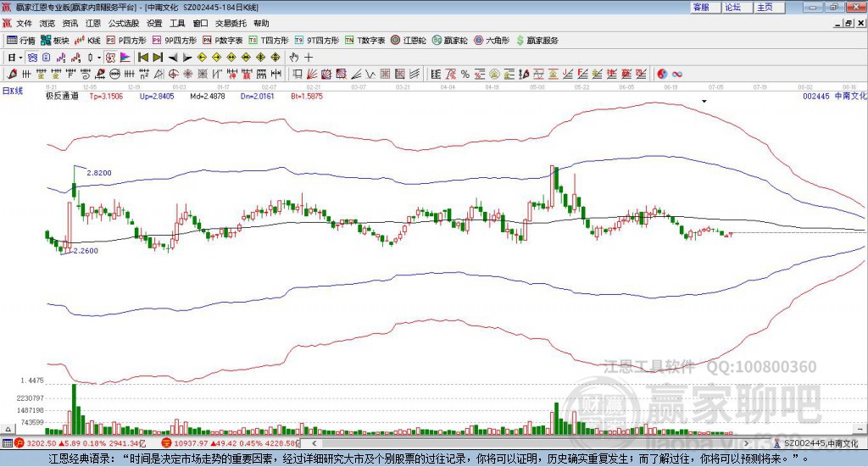This screenshot has height=467, width=868.
Task: Open the 板块 sector view
Action: (54, 41)
